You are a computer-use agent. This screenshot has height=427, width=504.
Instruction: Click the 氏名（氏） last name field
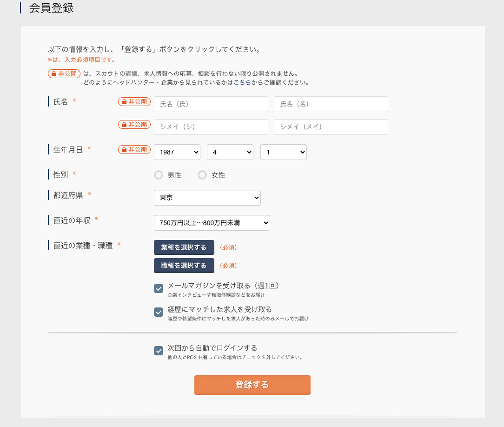211,104
